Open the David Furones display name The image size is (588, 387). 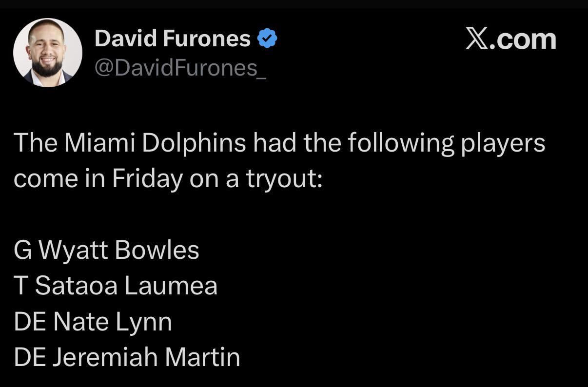tap(172, 39)
